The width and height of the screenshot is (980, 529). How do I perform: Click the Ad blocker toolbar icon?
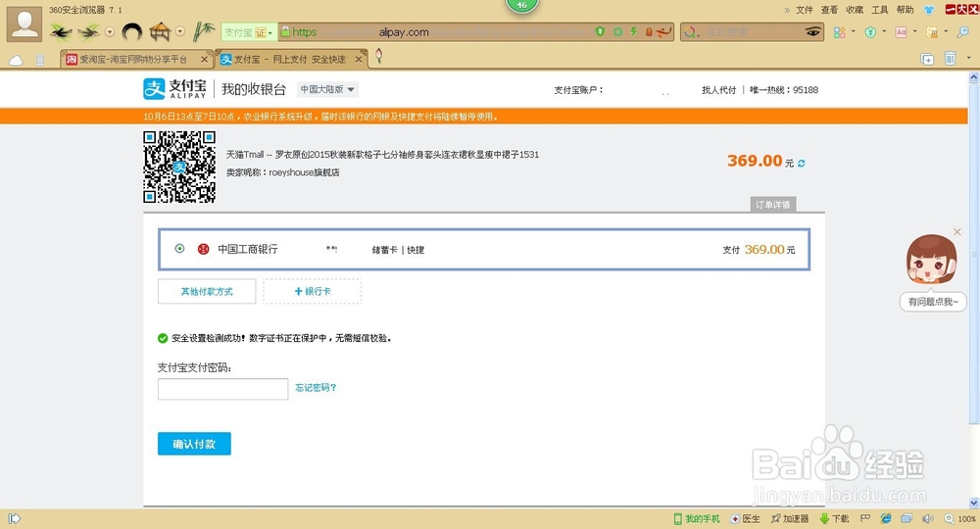[x=901, y=32]
